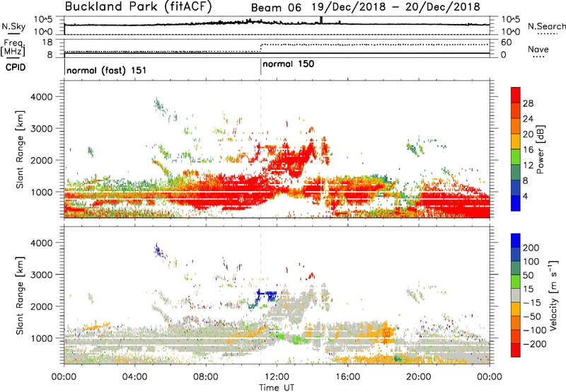The width and height of the screenshot is (566, 392).
Task: Click the 'Freq. [MHz]' label
Action: pyautogui.click(x=13, y=48)
